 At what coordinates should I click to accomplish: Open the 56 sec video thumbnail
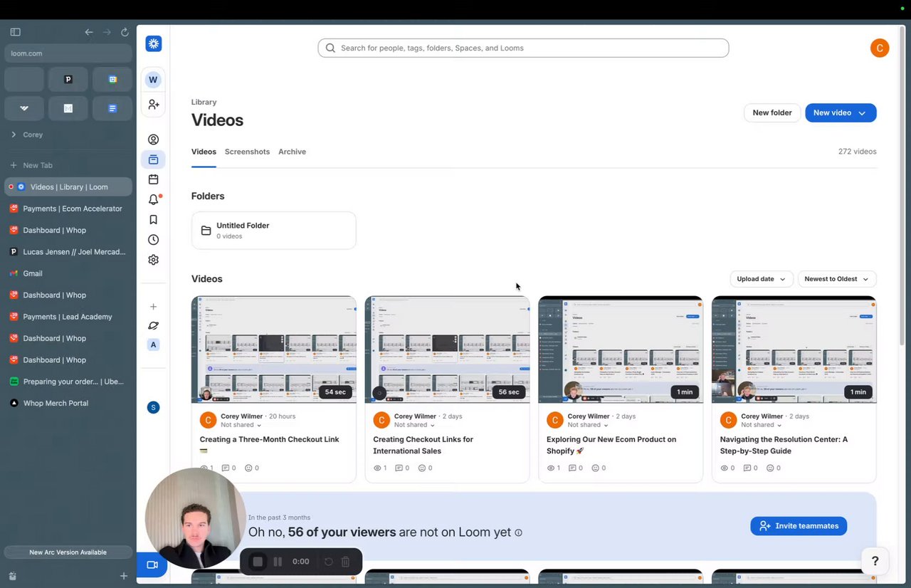tap(448, 350)
